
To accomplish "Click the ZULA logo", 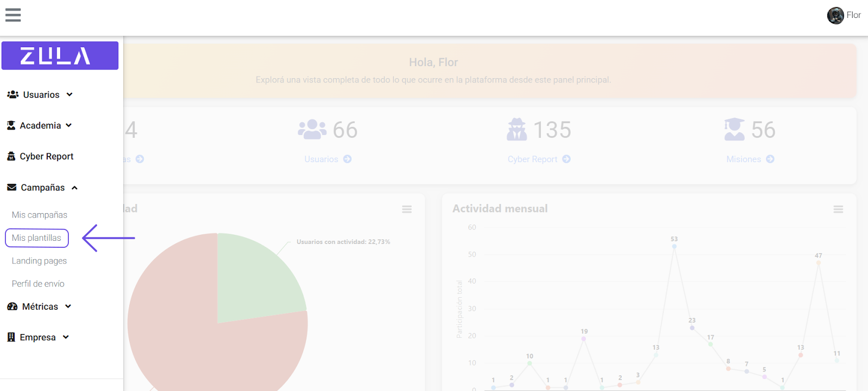I will pyautogui.click(x=60, y=56).
